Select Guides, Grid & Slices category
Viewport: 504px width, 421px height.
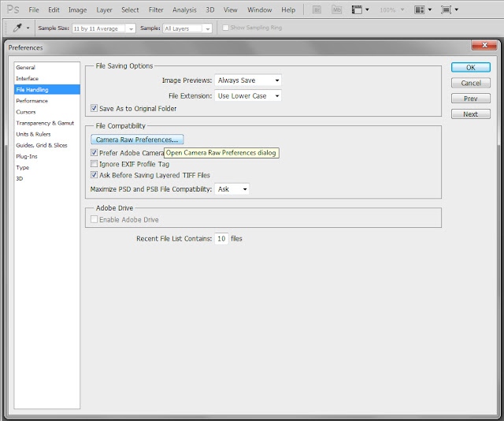47,145
